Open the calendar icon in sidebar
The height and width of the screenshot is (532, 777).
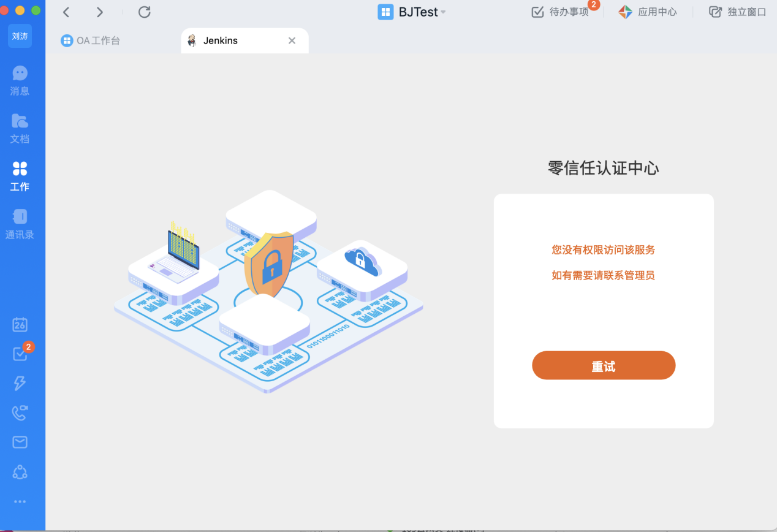click(20, 324)
